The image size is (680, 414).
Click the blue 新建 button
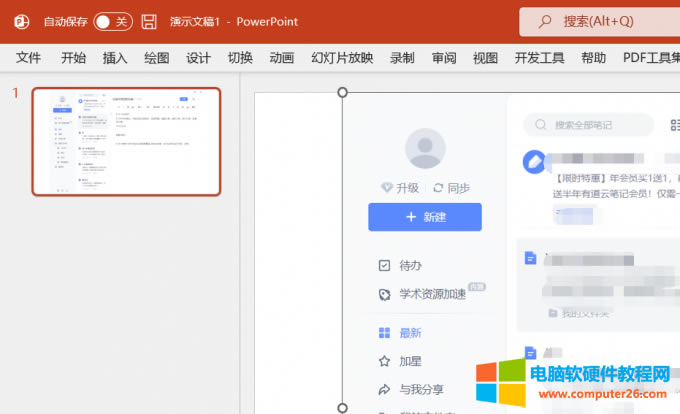point(425,217)
